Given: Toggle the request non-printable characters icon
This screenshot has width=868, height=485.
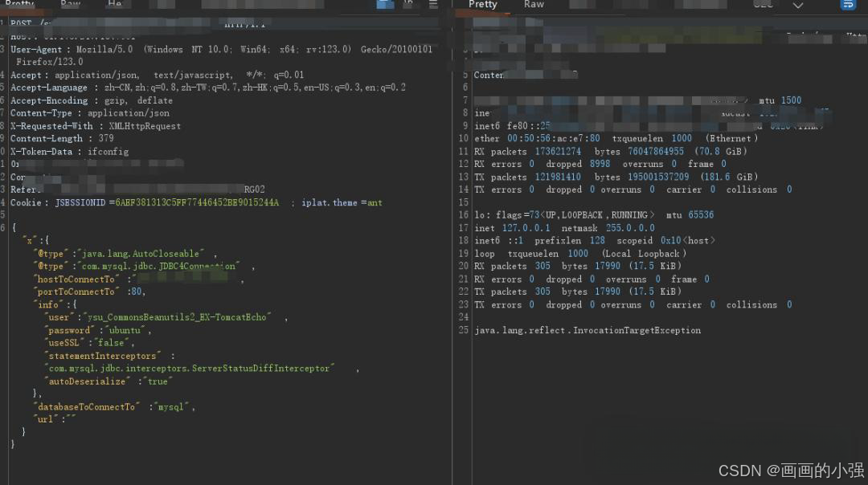Looking at the screenshot, I should click(x=408, y=3).
